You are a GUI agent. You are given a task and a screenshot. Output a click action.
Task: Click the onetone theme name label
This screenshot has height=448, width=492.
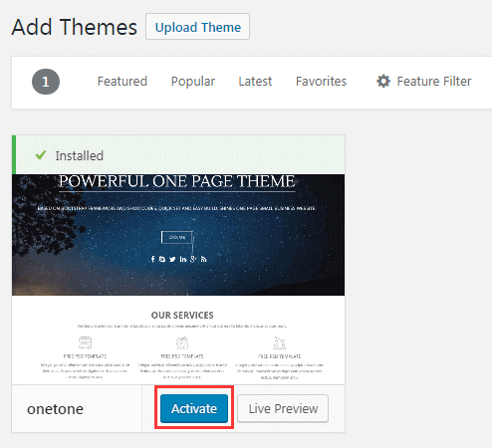tap(55, 409)
